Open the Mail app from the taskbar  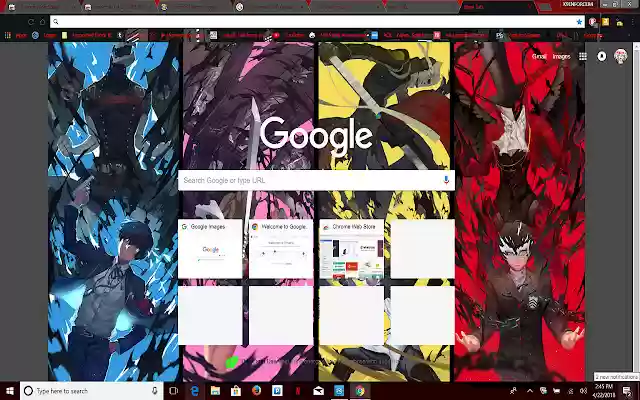point(318,391)
